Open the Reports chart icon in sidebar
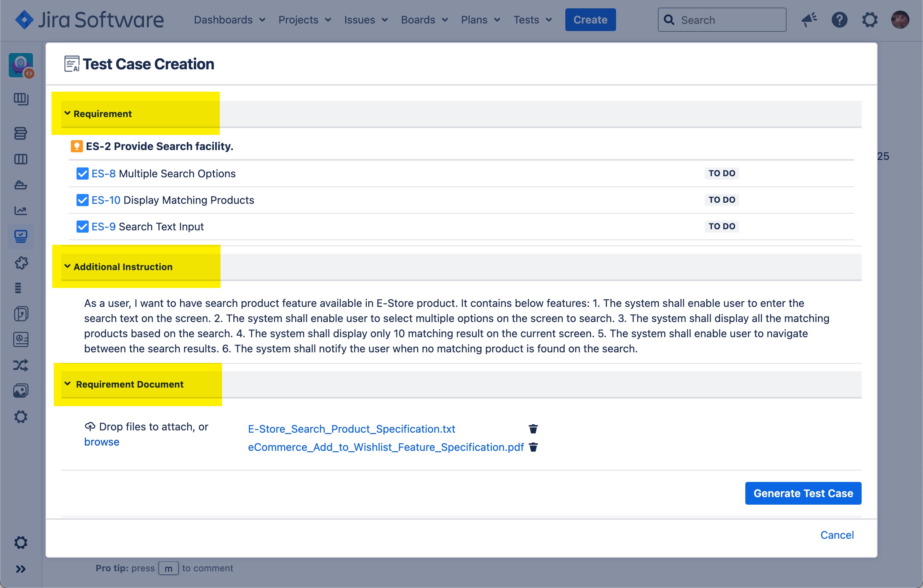Viewport: 923px width, 588px height. click(x=21, y=210)
